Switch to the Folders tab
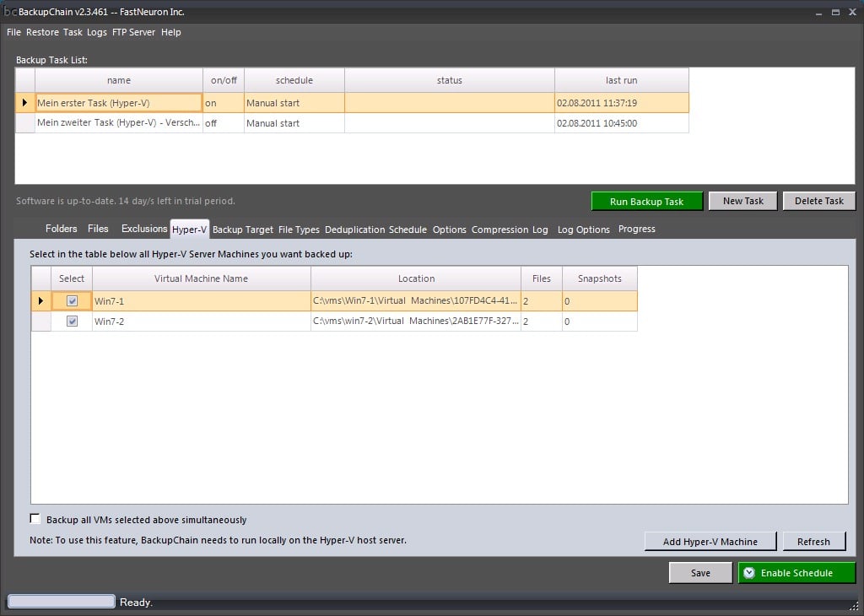This screenshot has width=864, height=616. [61, 229]
